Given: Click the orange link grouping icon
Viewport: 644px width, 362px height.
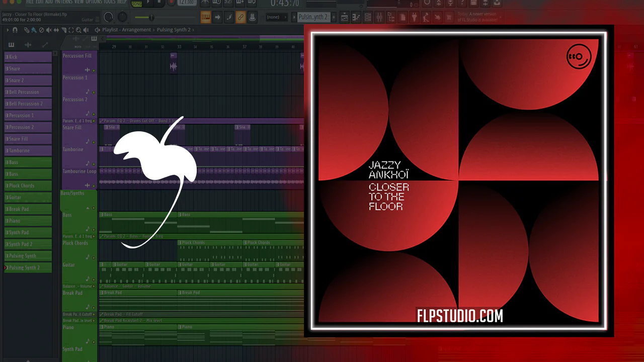Looking at the screenshot, I should point(241,17).
